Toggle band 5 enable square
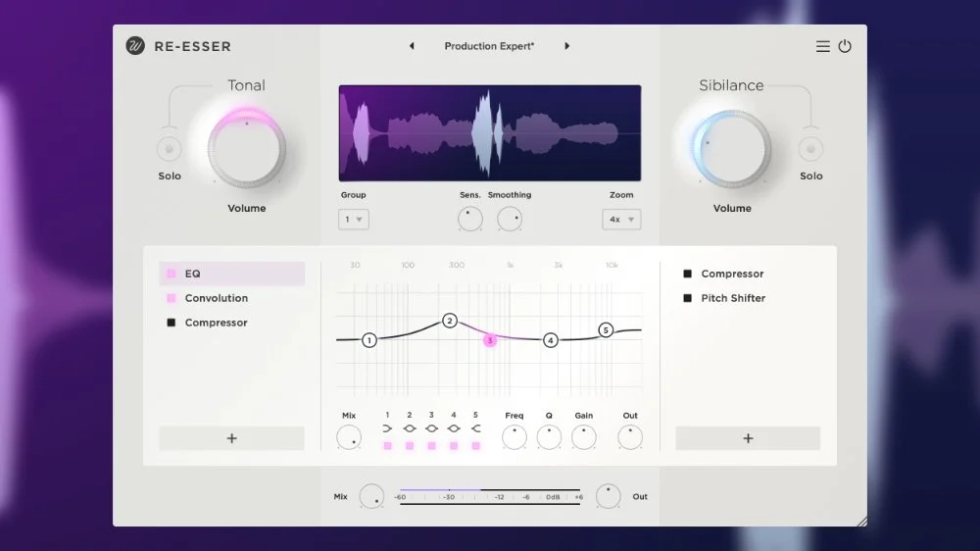Viewport: 980px width, 551px height. click(475, 446)
